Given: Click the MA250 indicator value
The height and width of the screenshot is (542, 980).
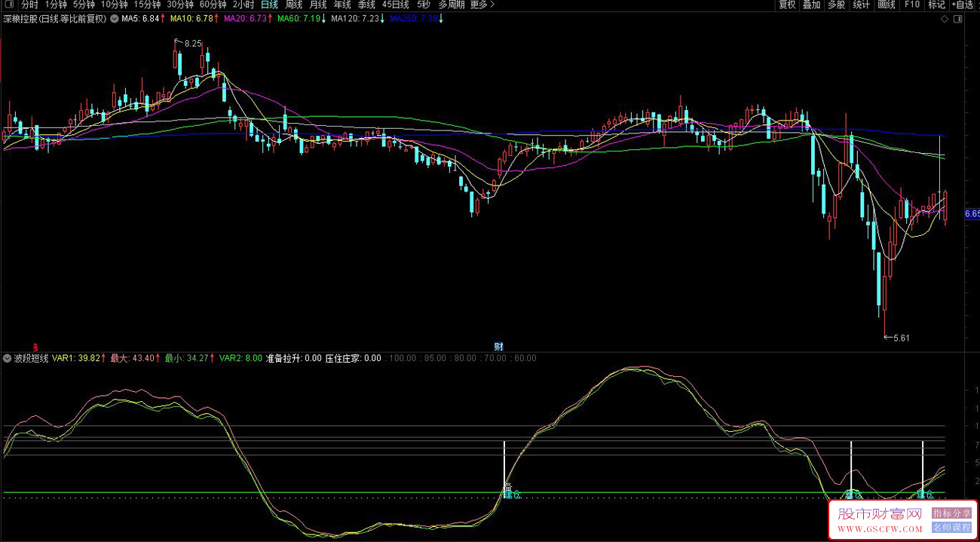Looking at the screenshot, I should [x=414, y=19].
